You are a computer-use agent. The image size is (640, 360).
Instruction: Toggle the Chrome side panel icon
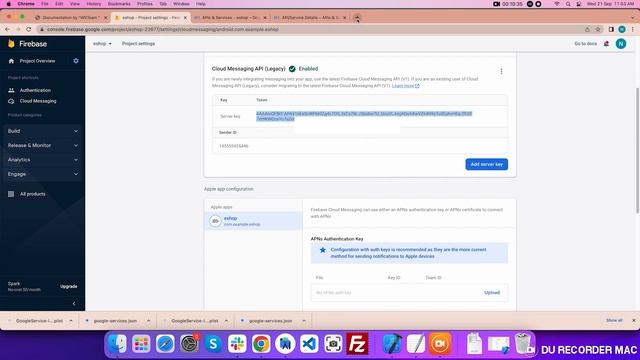pos(611,29)
